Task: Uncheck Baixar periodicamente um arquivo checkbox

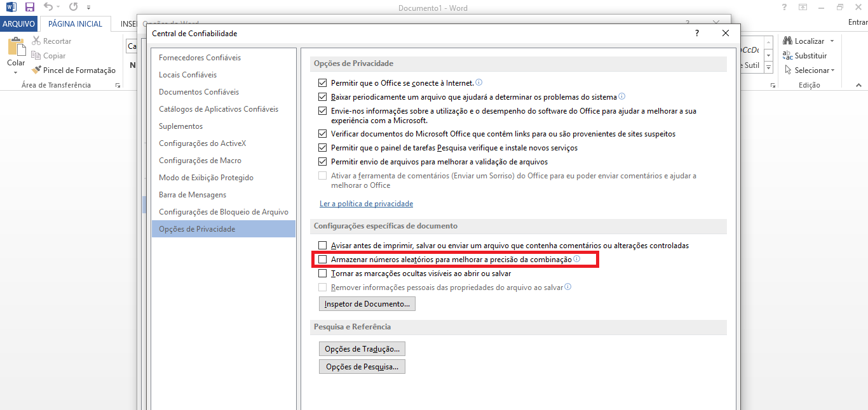Action: tap(323, 97)
